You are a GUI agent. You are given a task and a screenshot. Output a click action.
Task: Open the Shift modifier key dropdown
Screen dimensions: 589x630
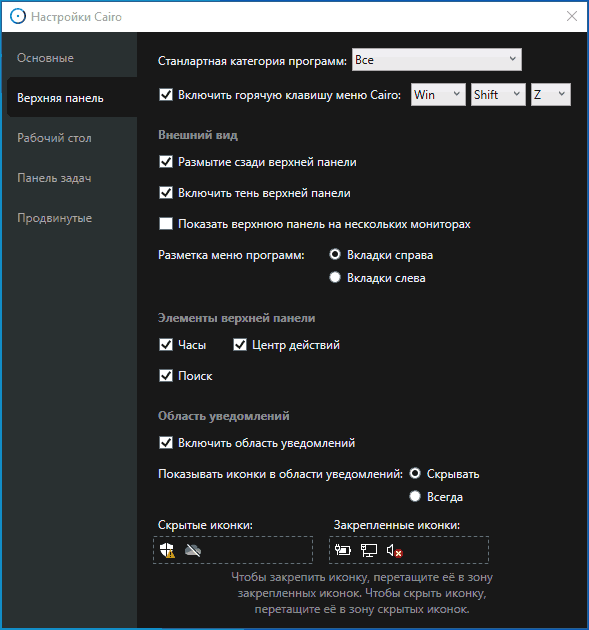click(x=498, y=95)
